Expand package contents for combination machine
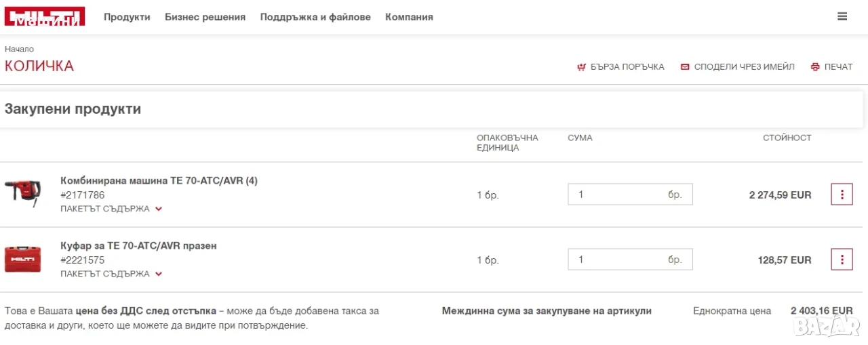This screenshot has width=868, height=345. point(111,209)
